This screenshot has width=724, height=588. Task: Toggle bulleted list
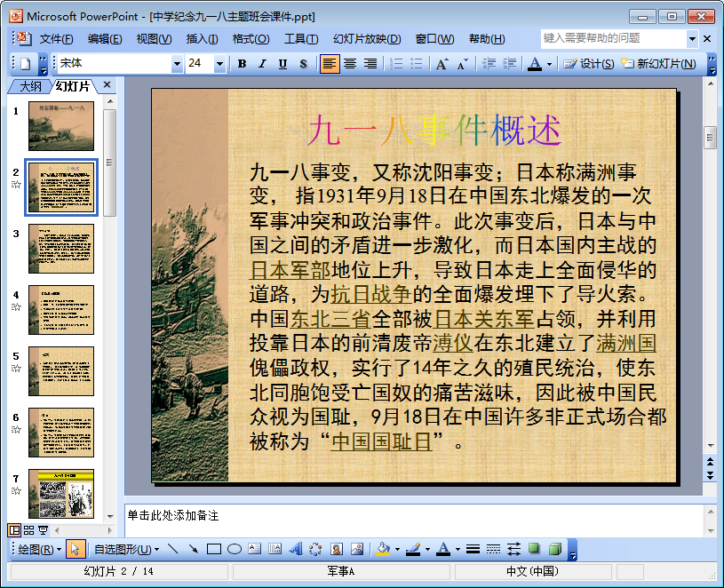click(416, 64)
